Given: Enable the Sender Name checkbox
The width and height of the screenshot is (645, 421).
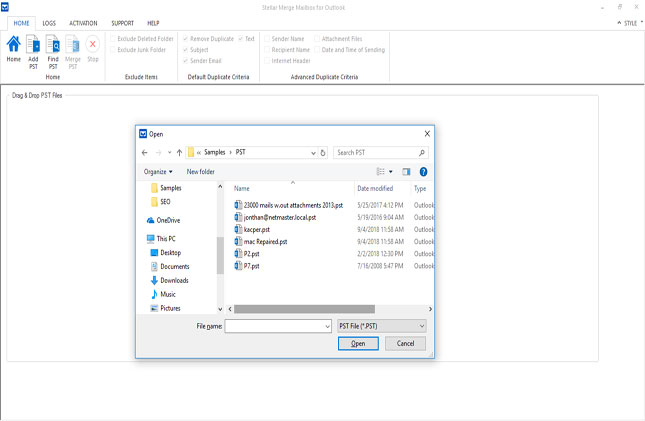Looking at the screenshot, I should click(x=267, y=39).
